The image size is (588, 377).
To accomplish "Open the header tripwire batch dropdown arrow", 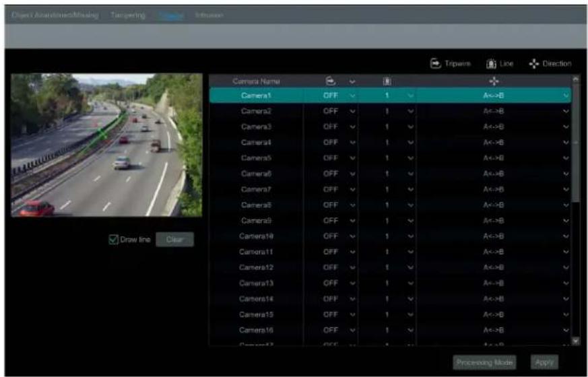I will [352, 81].
